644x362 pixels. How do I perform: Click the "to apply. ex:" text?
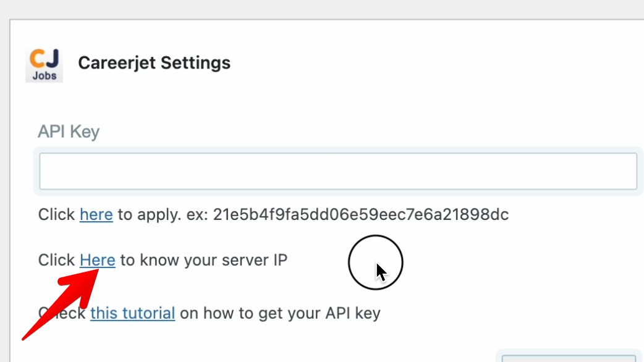[x=163, y=215]
